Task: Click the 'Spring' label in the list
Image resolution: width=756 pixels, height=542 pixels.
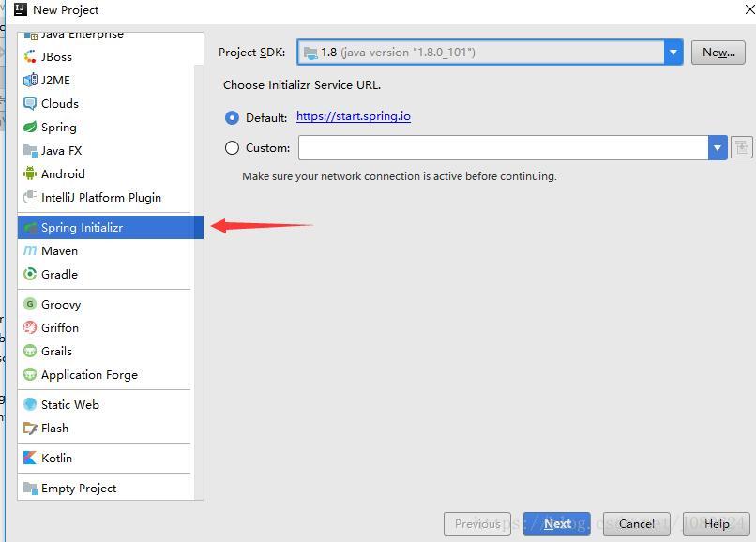Action: point(59,128)
